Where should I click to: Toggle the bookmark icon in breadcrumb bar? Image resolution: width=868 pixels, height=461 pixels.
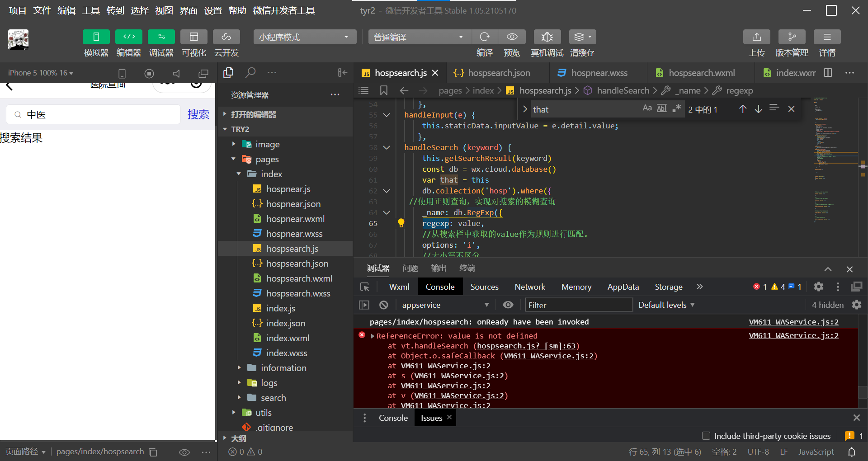[x=384, y=90]
